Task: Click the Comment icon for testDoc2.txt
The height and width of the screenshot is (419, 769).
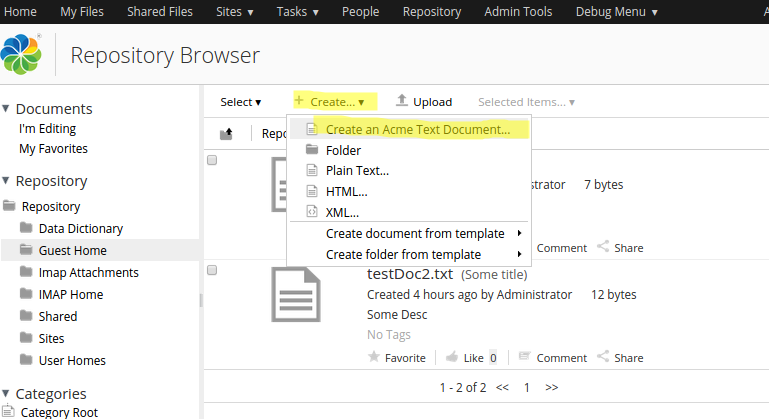Action: pyautogui.click(x=524, y=356)
